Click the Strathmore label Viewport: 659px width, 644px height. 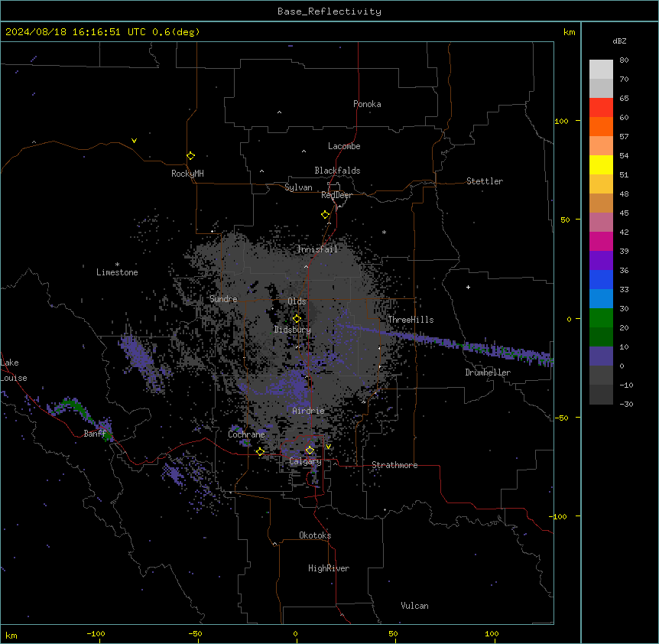point(394,465)
